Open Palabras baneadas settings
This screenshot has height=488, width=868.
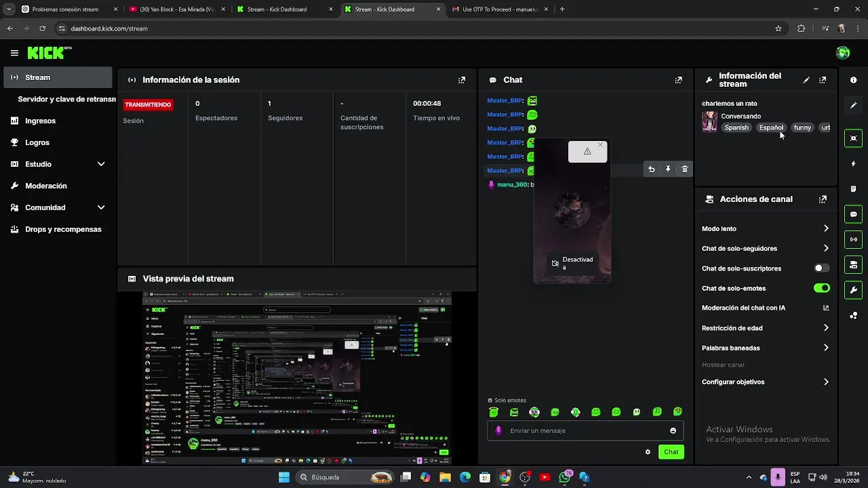coord(766,348)
